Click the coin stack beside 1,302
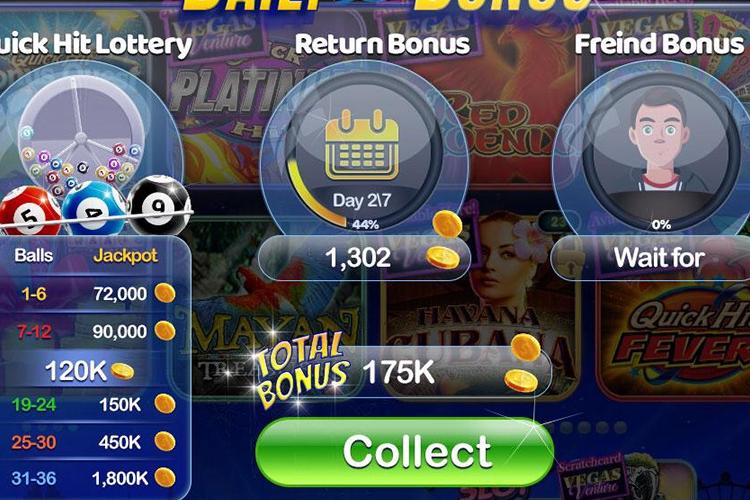The width and height of the screenshot is (750, 500). tap(445, 239)
